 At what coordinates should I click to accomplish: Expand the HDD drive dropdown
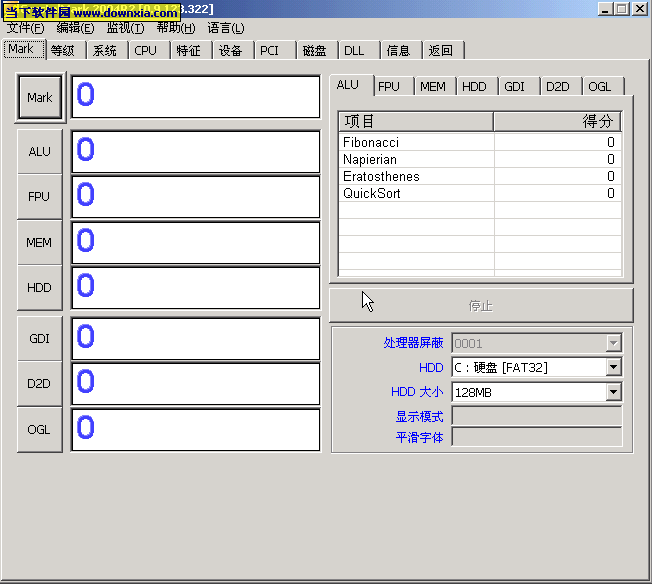tap(613, 367)
